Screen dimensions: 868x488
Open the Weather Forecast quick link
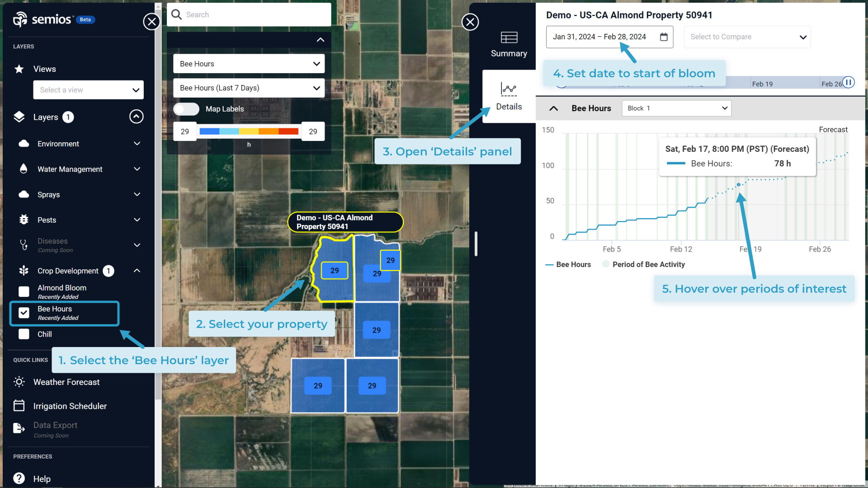[x=66, y=382]
